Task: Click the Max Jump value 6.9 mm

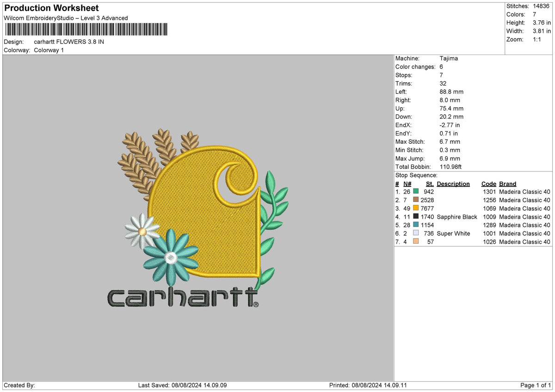Action: (x=450, y=159)
